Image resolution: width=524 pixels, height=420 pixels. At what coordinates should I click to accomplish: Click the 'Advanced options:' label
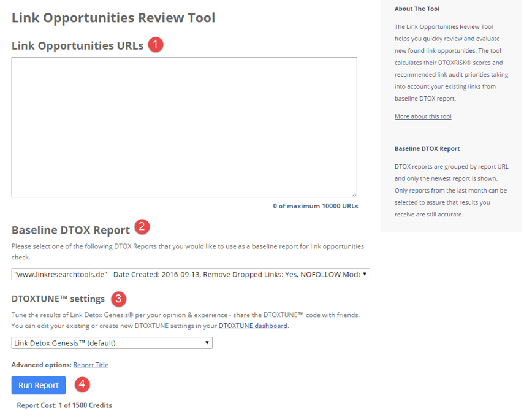pyautogui.click(x=42, y=365)
